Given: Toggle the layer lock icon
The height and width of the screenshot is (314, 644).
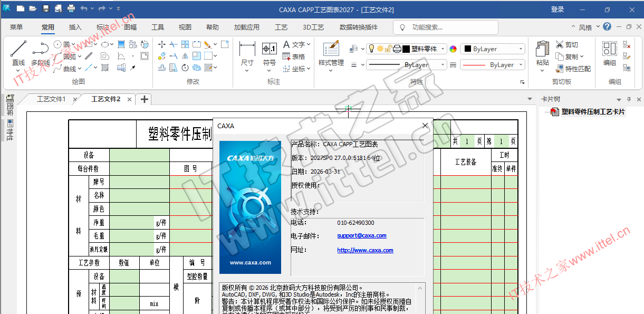Looking at the screenshot, I should point(388,49).
